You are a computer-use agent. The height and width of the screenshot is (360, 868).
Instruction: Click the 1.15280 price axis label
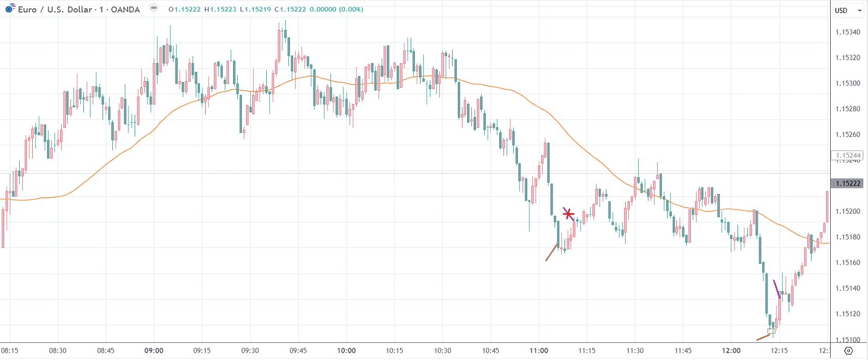pyautogui.click(x=848, y=109)
